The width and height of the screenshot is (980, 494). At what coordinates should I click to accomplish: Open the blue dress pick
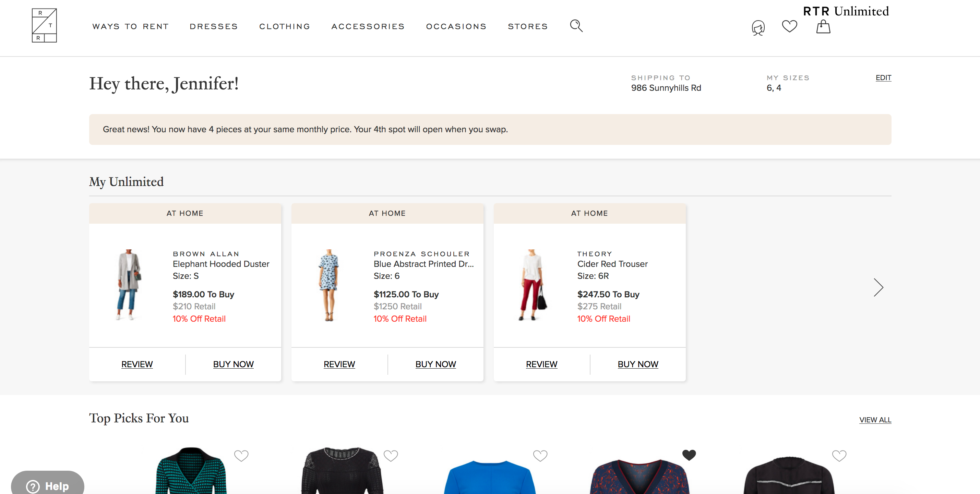coord(490,477)
